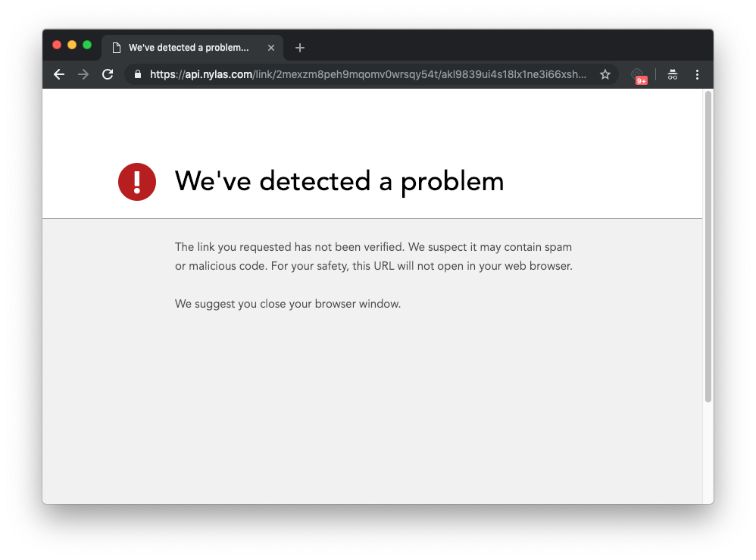This screenshot has width=756, height=560.
Task: Click the document favicon on the browser tab
Action: coord(117,47)
